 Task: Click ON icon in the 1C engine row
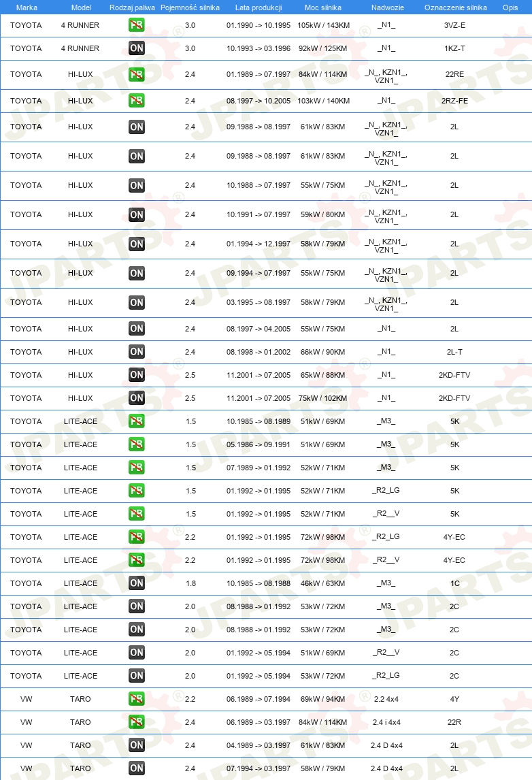[x=136, y=583]
